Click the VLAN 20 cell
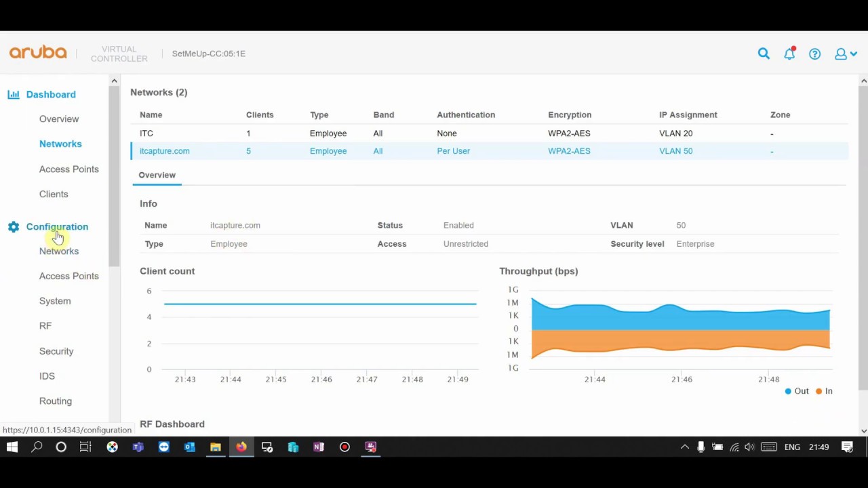 675,134
